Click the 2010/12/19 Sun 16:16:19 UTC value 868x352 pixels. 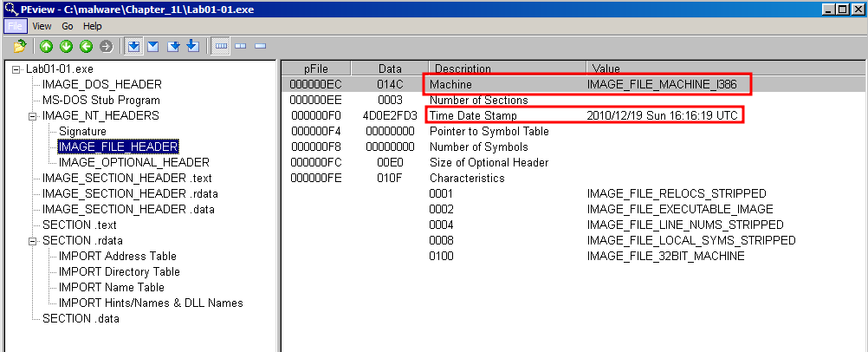[x=662, y=116]
